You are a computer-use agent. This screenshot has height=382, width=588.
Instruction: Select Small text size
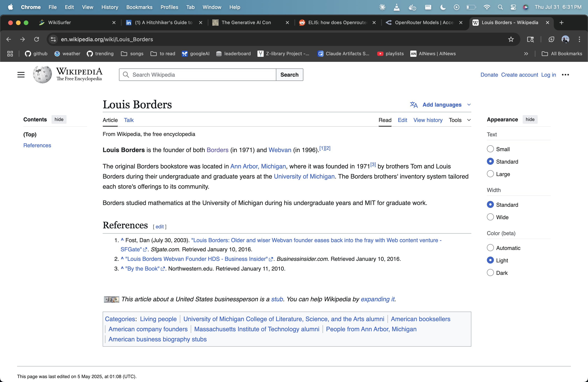point(490,149)
